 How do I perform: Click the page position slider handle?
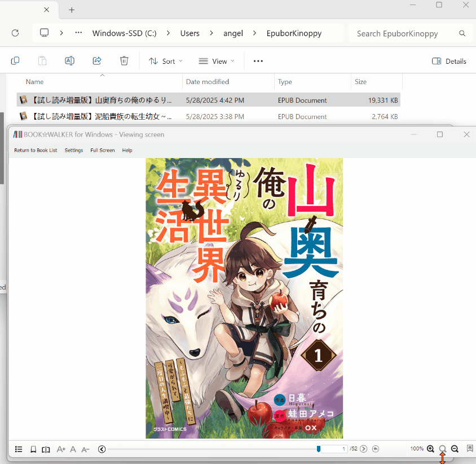(x=319, y=449)
